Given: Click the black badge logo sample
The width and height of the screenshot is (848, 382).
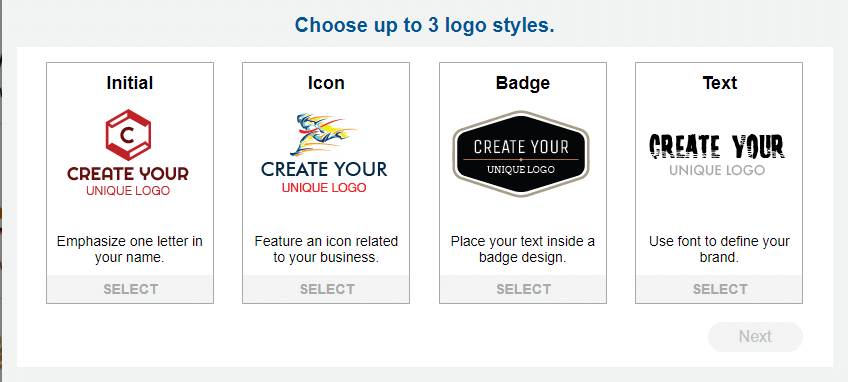Looking at the screenshot, I should 521,154.
